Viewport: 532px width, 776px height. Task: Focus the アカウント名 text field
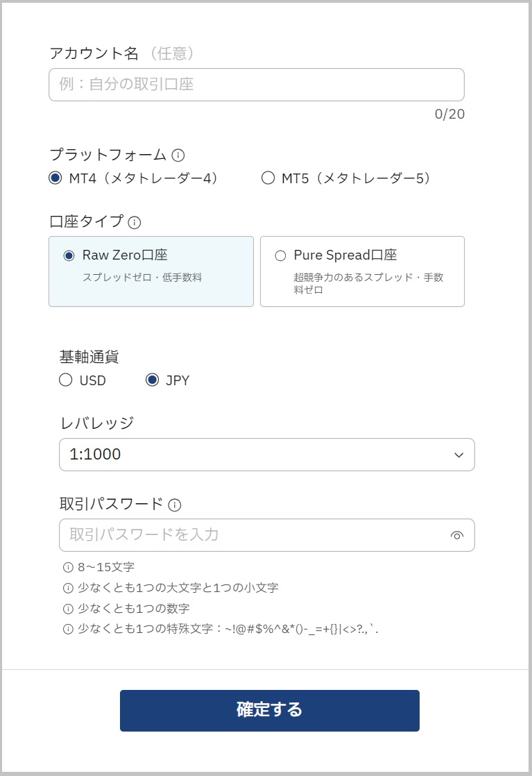(256, 85)
